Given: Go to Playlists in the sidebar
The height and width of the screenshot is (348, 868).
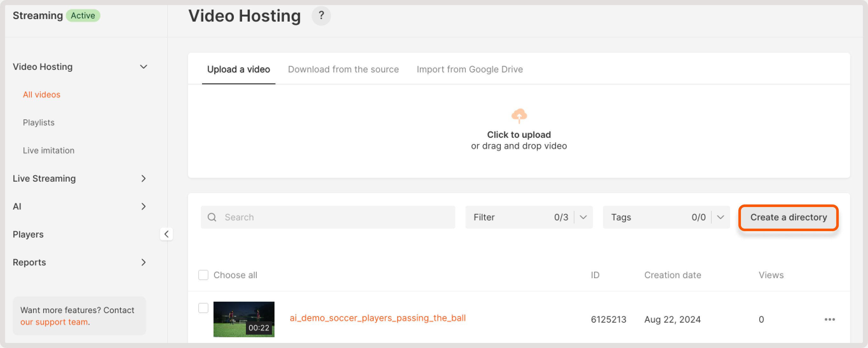Looking at the screenshot, I should tap(39, 123).
